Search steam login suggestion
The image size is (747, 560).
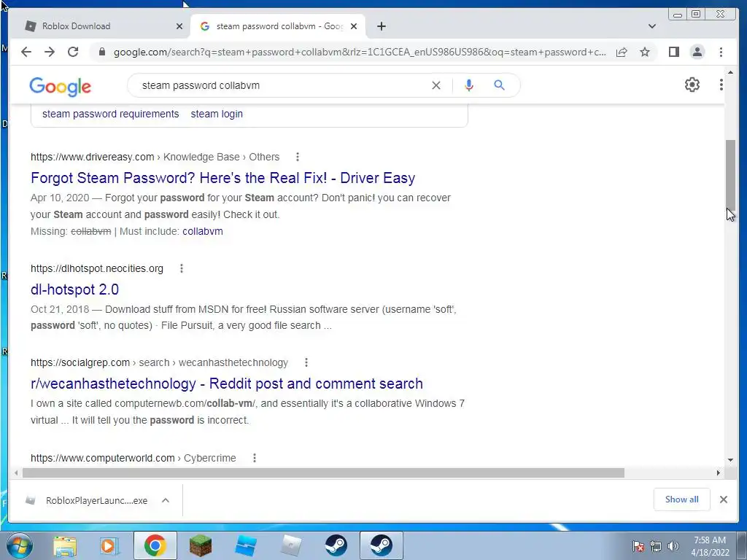coord(217,114)
